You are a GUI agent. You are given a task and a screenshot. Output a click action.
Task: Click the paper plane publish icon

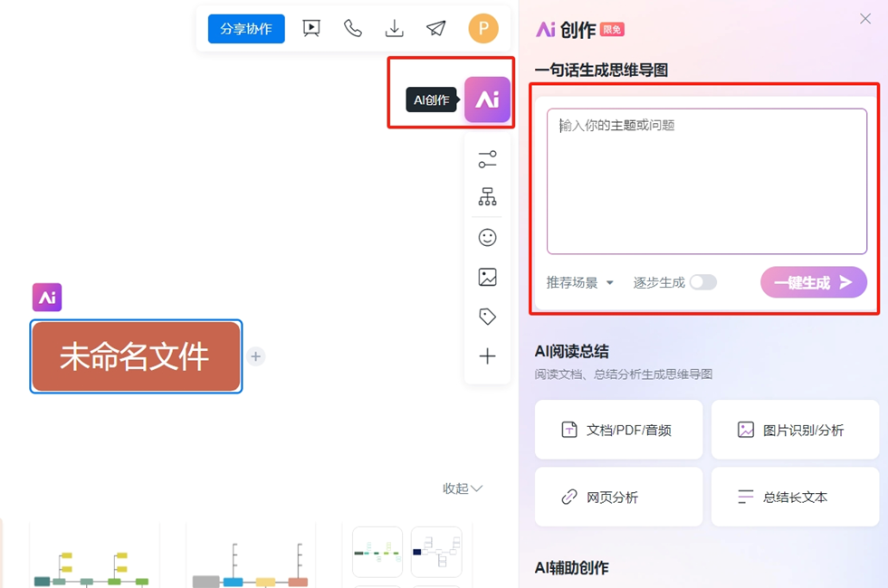tap(436, 29)
